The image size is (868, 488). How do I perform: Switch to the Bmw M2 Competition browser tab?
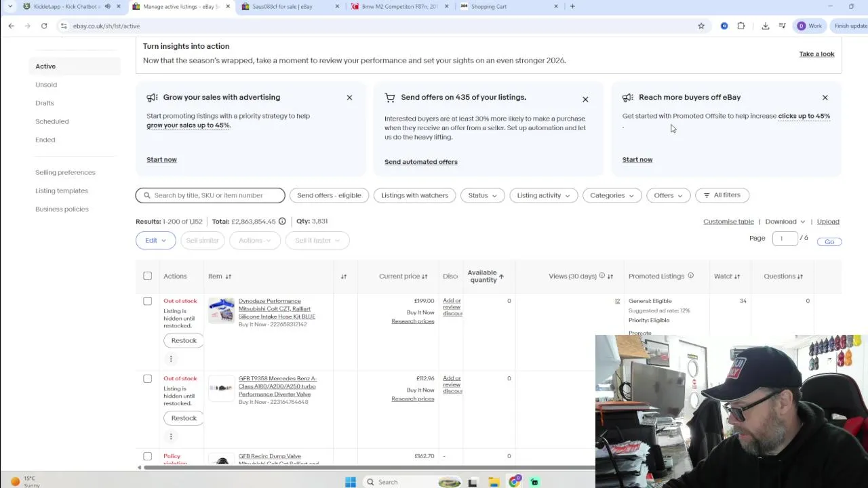[x=399, y=7]
